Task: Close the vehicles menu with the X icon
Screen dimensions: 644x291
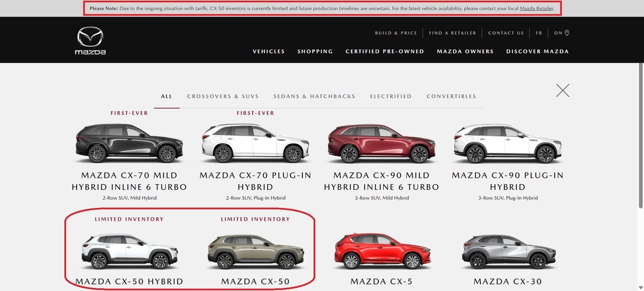Action: (x=562, y=90)
